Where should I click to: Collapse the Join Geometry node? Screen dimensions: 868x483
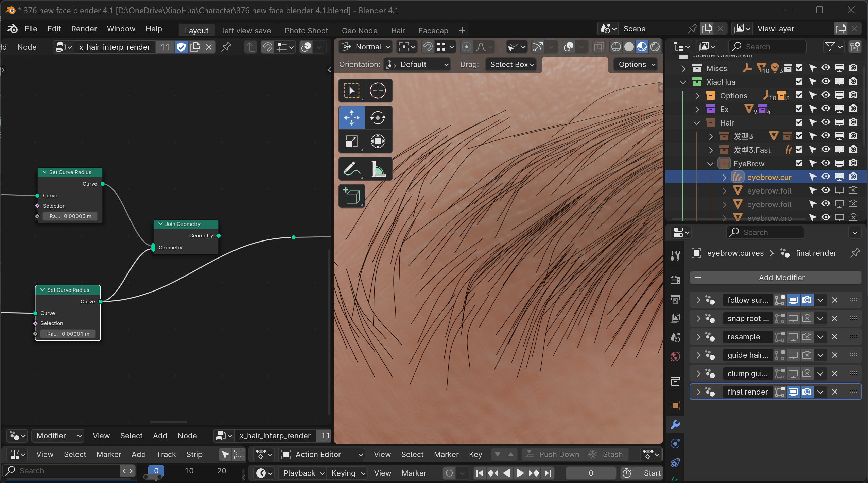(x=160, y=224)
